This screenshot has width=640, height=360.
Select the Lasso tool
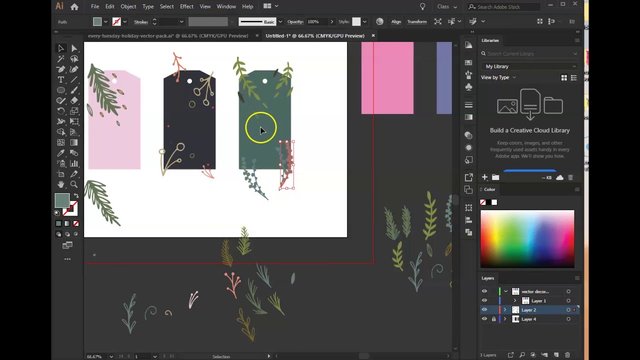[74, 59]
